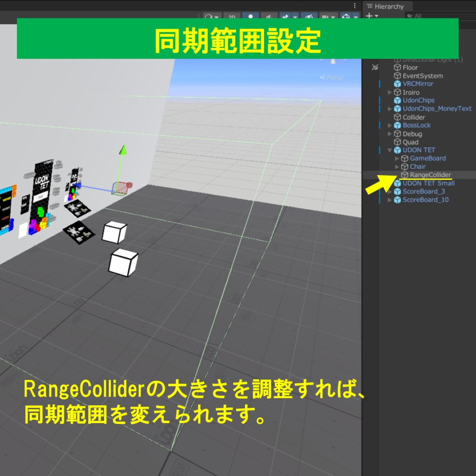This screenshot has height=476, width=476.
Task: Click the UdonChips_MoneyText prefab icon
Action: point(397,108)
